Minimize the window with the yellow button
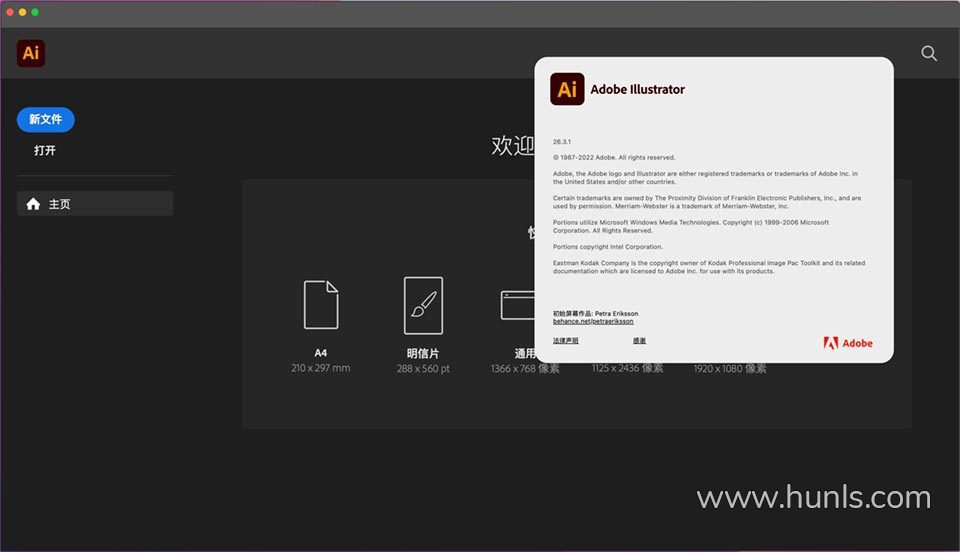Viewport: 960px width, 552px height. (x=23, y=12)
